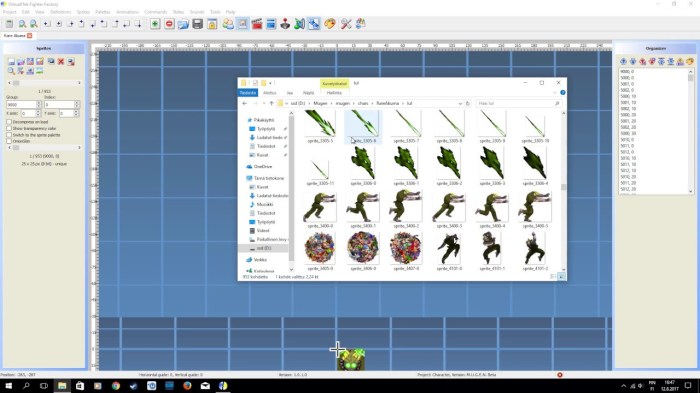Switch to the Sprites section icon

[x=242, y=24]
